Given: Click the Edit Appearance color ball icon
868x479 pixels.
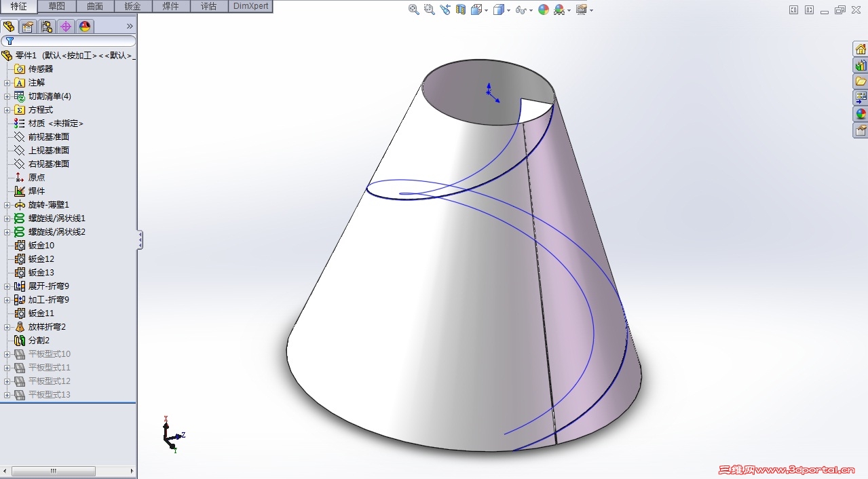Looking at the screenshot, I should (x=544, y=9).
